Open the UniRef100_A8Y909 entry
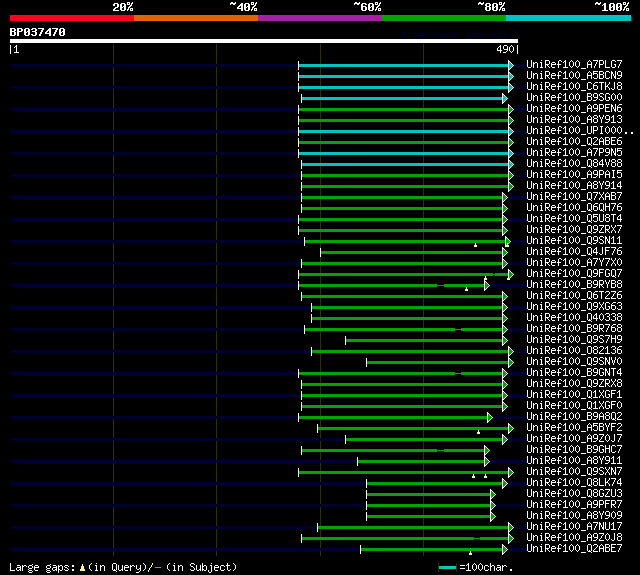Image resolution: width=640 pixels, height=575 pixels. pos(574,516)
